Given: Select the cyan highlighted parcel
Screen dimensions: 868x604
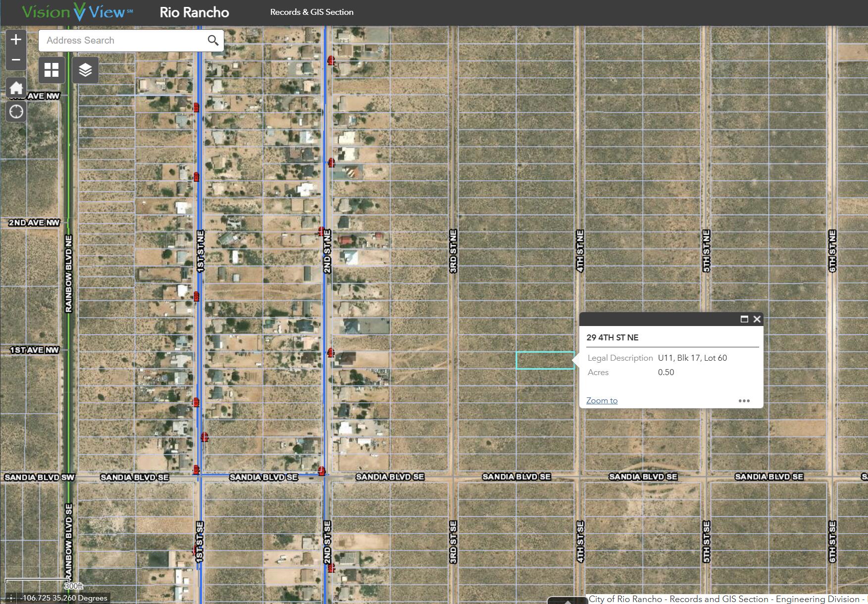Looking at the screenshot, I should pyautogui.click(x=545, y=360).
